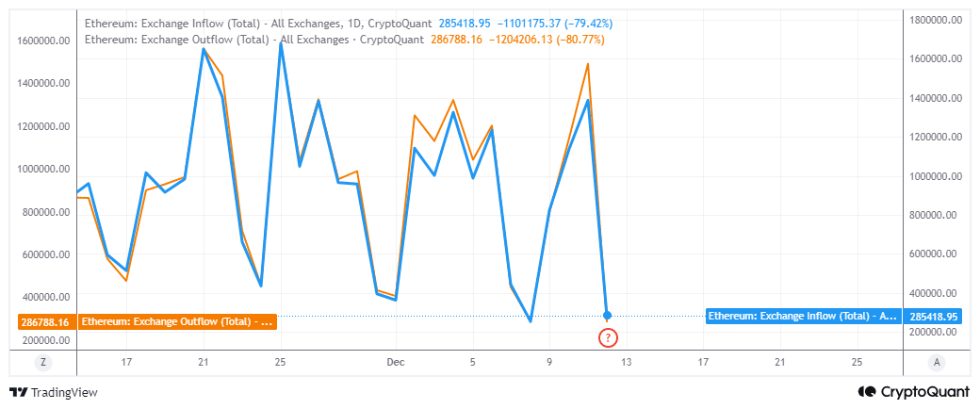Toggle the A auto-scale button
The width and height of the screenshot is (980, 409).
pos(936,362)
